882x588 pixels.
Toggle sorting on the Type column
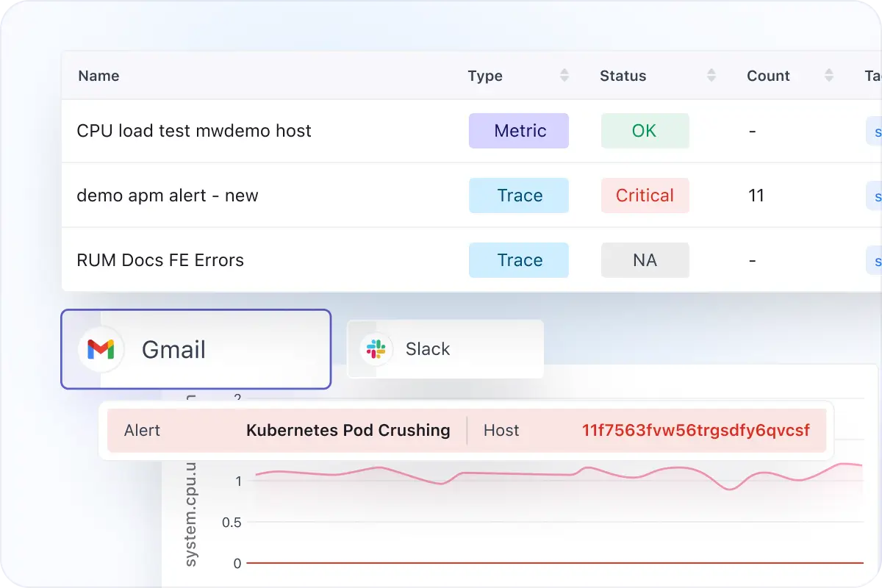pyautogui.click(x=564, y=75)
